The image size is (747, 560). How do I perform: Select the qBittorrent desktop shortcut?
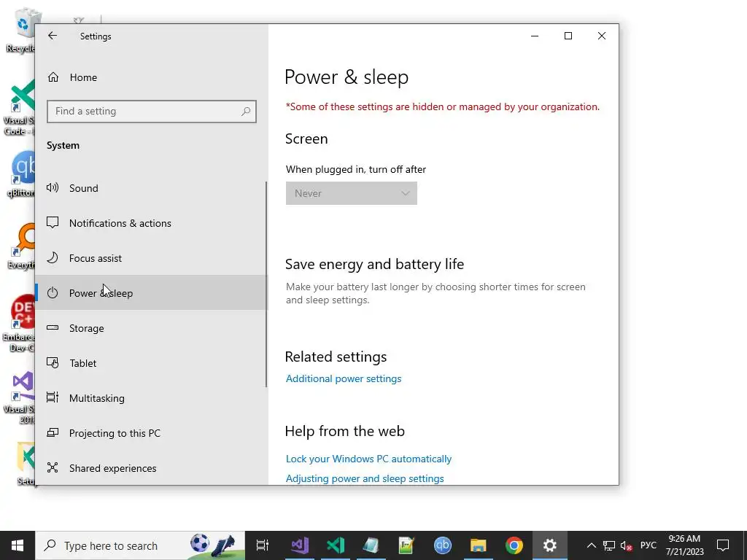tap(20, 174)
